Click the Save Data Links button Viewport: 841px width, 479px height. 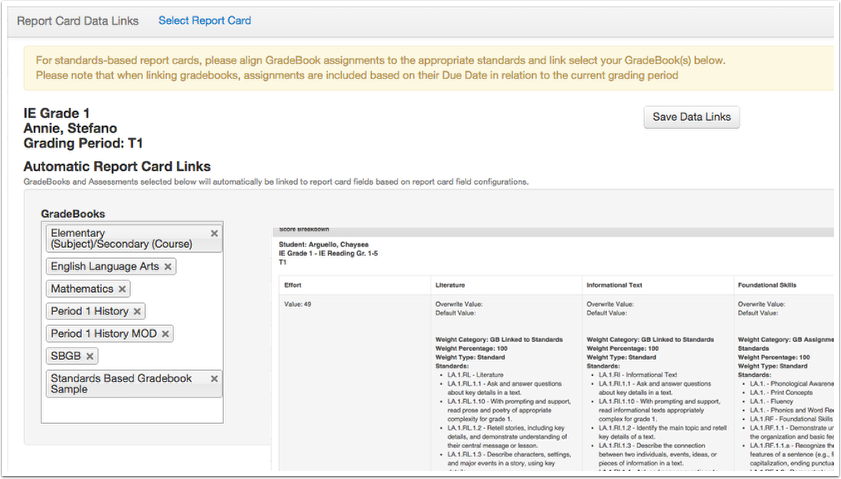(x=691, y=117)
